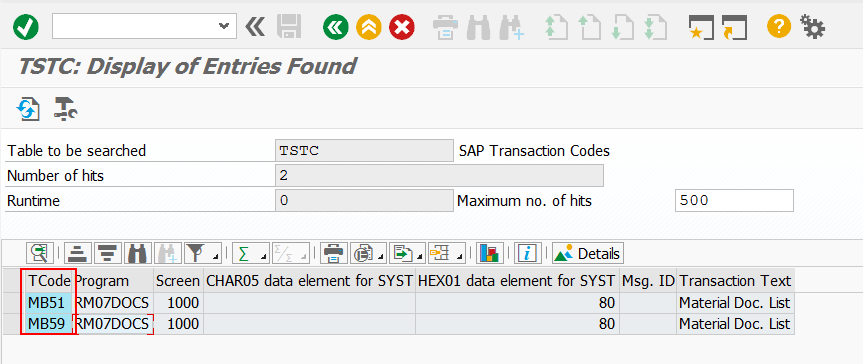The height and width of the screenshot is (364, 863).
Task: Click the Screen column header
Action: (x=178, y=281)
